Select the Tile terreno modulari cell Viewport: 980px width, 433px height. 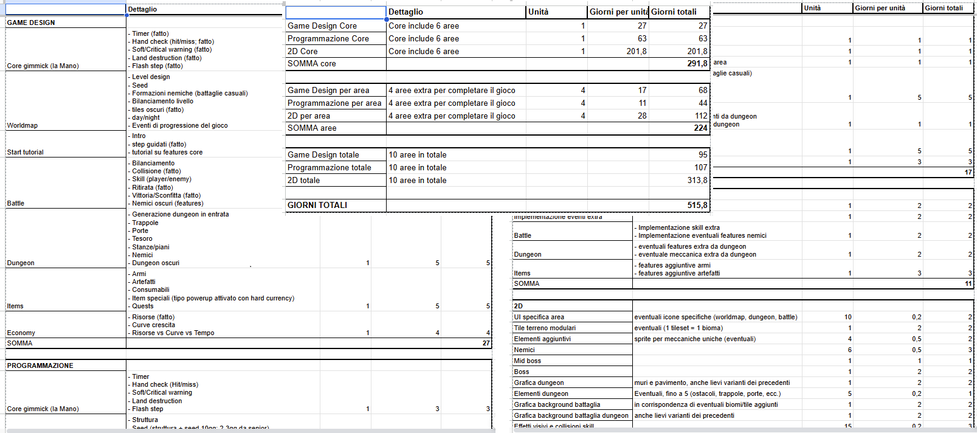tap(572, 328)
